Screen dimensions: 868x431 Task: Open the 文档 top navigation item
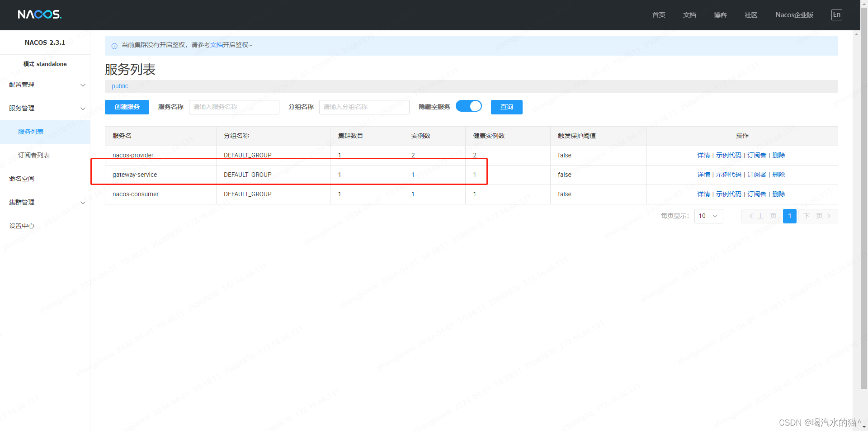689,15
